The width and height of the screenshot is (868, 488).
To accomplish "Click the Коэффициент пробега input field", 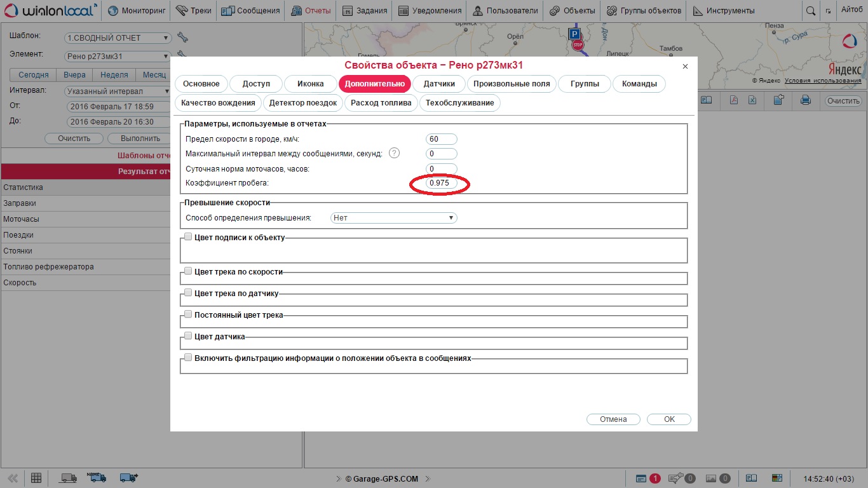I will 441,183.
